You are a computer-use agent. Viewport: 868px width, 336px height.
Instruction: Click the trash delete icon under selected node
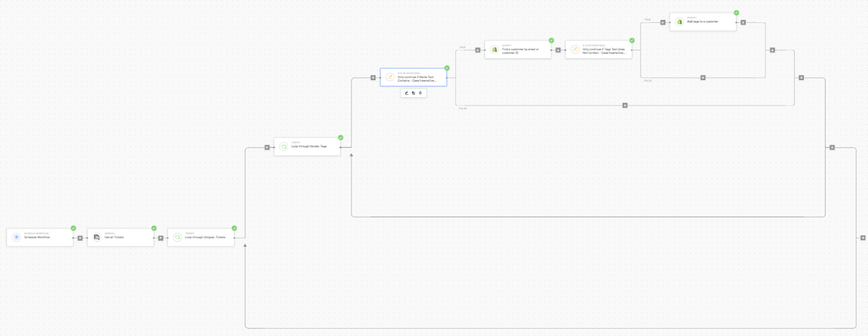420,93
